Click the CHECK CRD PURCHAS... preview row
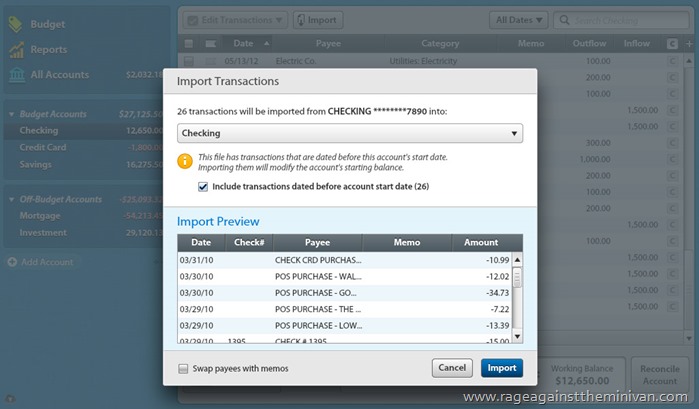This screenshot has height=409, width=699. tap(345, 260)
